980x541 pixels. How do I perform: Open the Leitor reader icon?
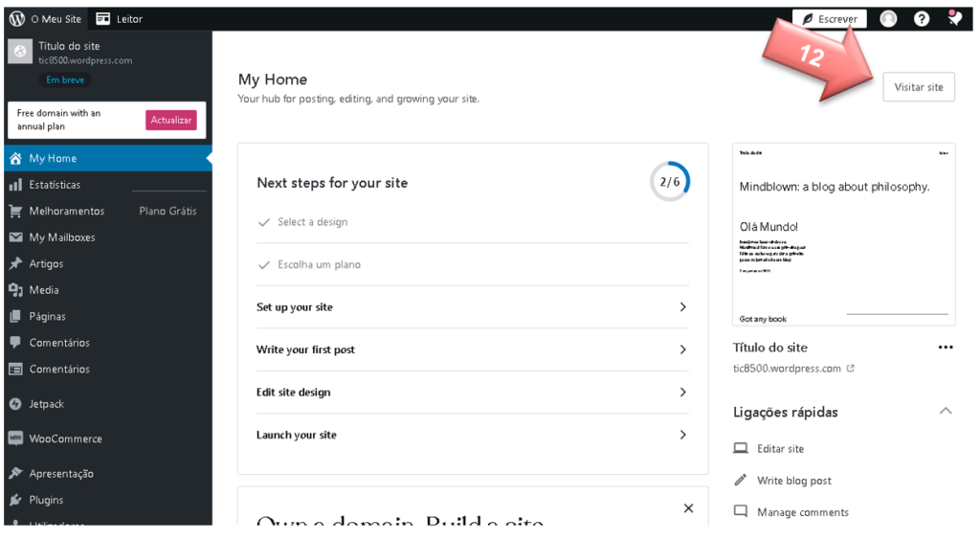[x=103, y=18]
